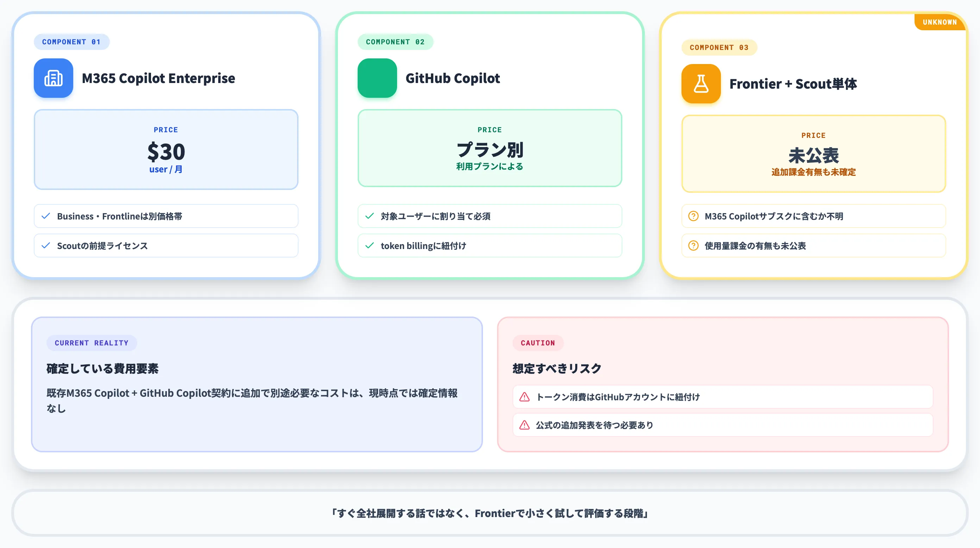The width and height of the screenshot is (980, 548).
Task: Click the orange flask icon for Frontier + Scout
Action: tap(701, 84)
